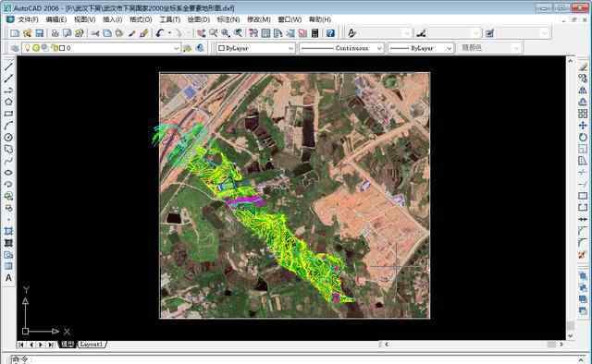Toggle layer on/off lightbulb icon

click(x=28, y=47)
